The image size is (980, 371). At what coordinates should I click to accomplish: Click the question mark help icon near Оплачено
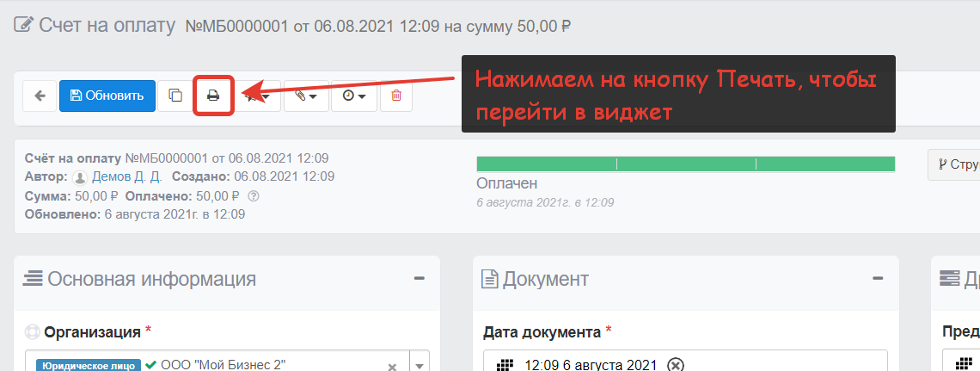click(253, 195)
